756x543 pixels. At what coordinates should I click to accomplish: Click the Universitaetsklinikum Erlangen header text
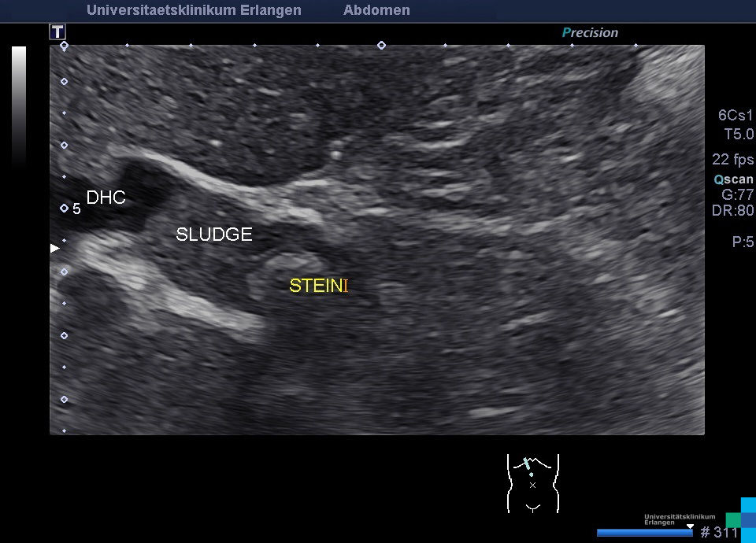pos(194,10)
